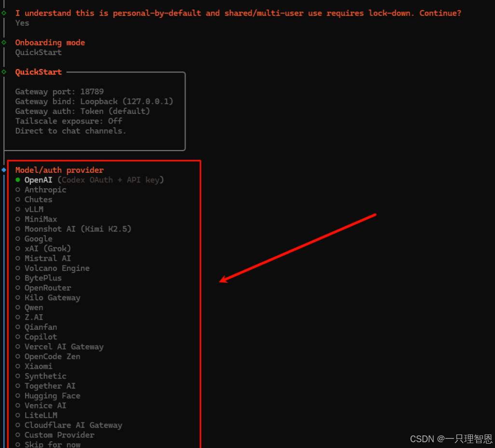This screenshot has height=448, width=495.
Task: Choose Qwen as provider
Action: coord(29,307)
